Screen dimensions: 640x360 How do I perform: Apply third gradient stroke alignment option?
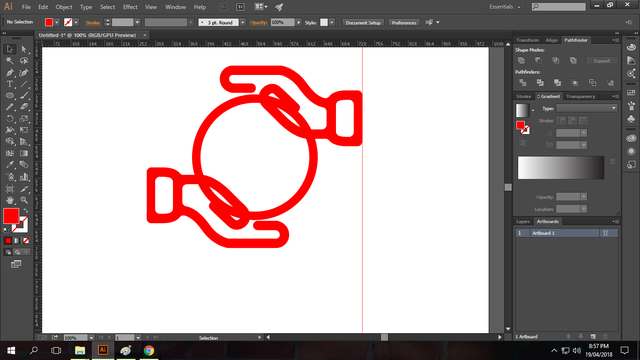(x=583, y=120)
